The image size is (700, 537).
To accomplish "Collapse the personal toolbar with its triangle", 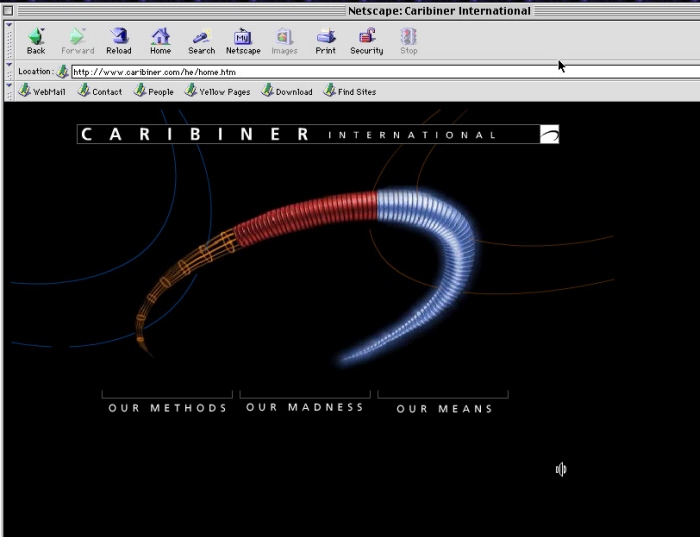I will coord(8,85).
